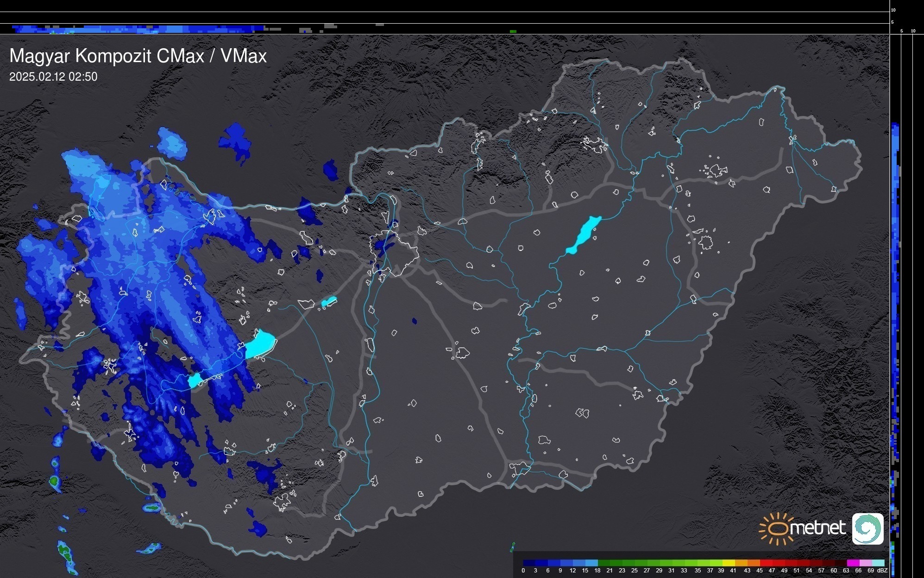The width and height of the screenshot is (924, 578).
Task: Click the Magyar Kompozit CMax / VMax title
Action: (x=138, y=56)
